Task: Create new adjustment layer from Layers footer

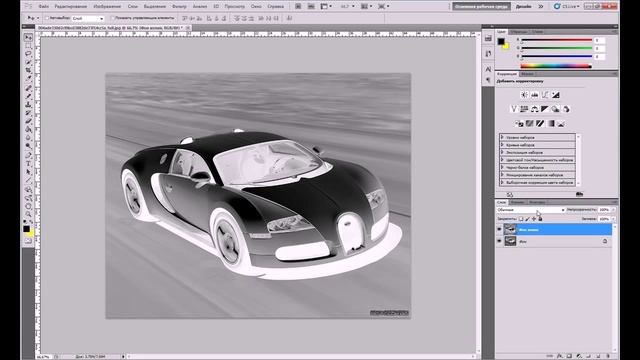Action: pos(579,356)
